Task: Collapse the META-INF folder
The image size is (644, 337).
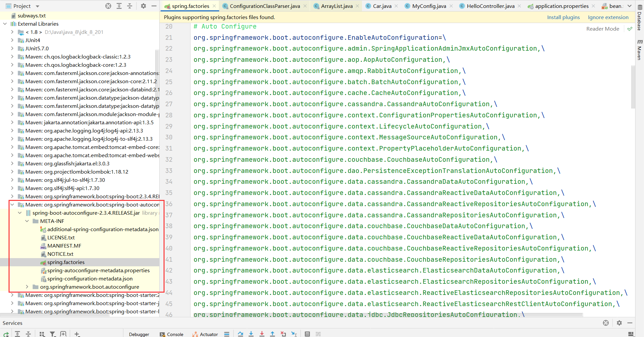Action: pyautogui.click(x=27, y=221)
